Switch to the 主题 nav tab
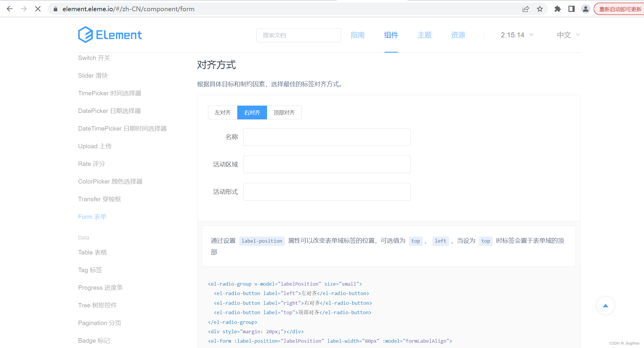The width and height of the screenshot is (644, 348). pos(425,35)
